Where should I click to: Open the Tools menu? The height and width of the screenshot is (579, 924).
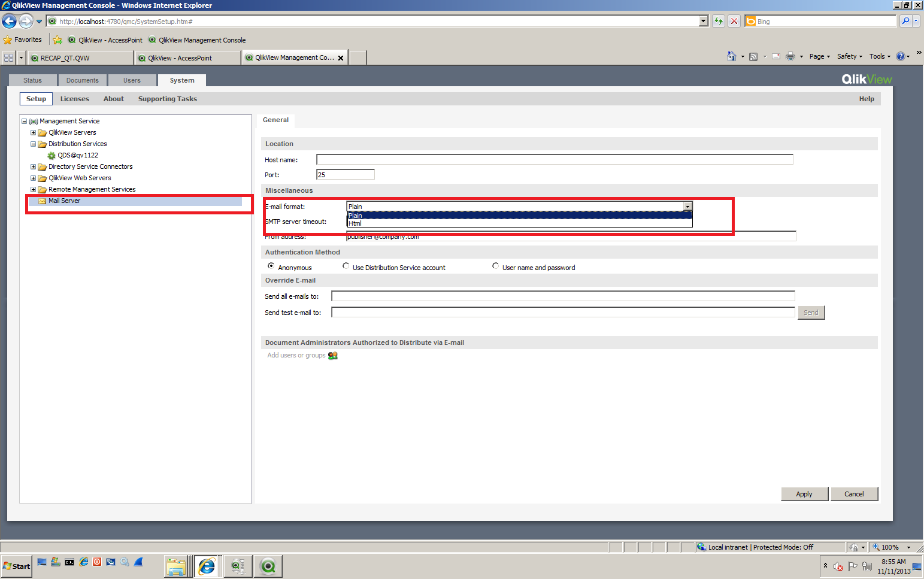(880, 56)
